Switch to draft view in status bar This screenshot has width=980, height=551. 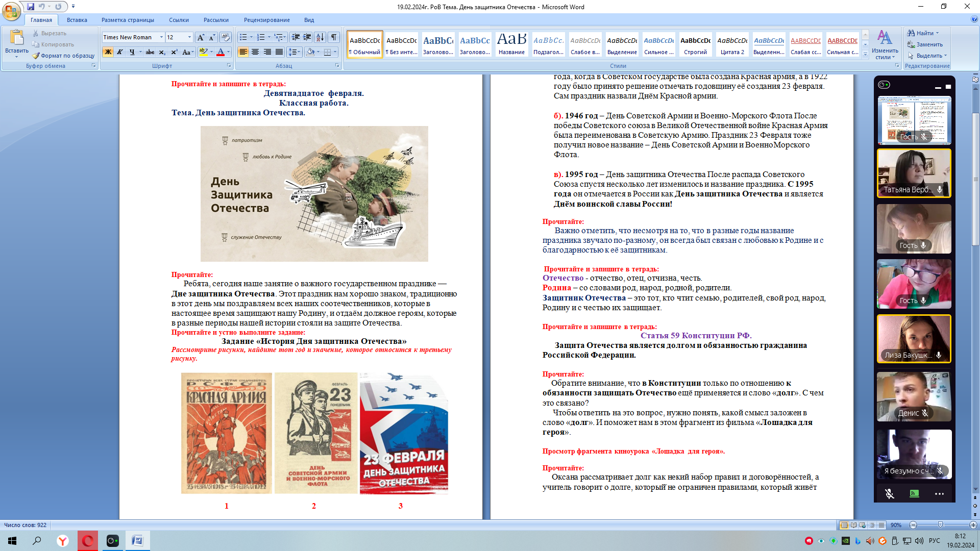click(x=881, y=525)
